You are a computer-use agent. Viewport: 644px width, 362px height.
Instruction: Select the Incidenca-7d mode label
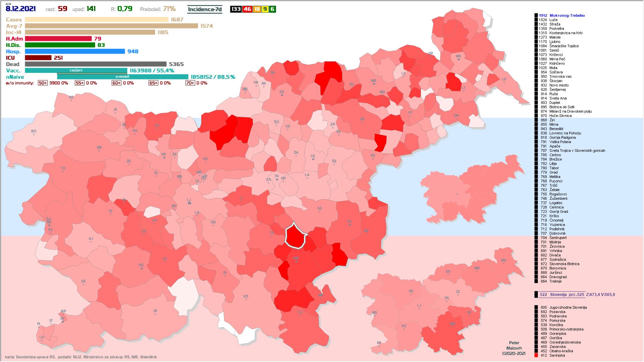[205, 9]
